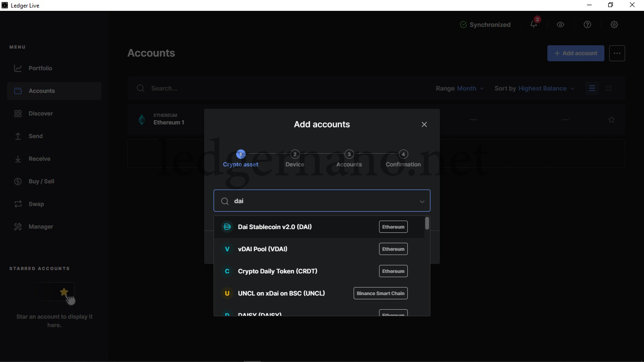Click the Accounts wallet icon
This screenshot has height=362, width=644.
point(18,91)
